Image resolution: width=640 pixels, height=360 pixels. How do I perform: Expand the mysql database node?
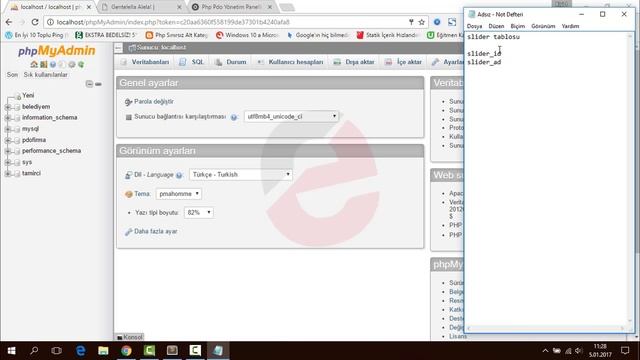coord(8,129)
